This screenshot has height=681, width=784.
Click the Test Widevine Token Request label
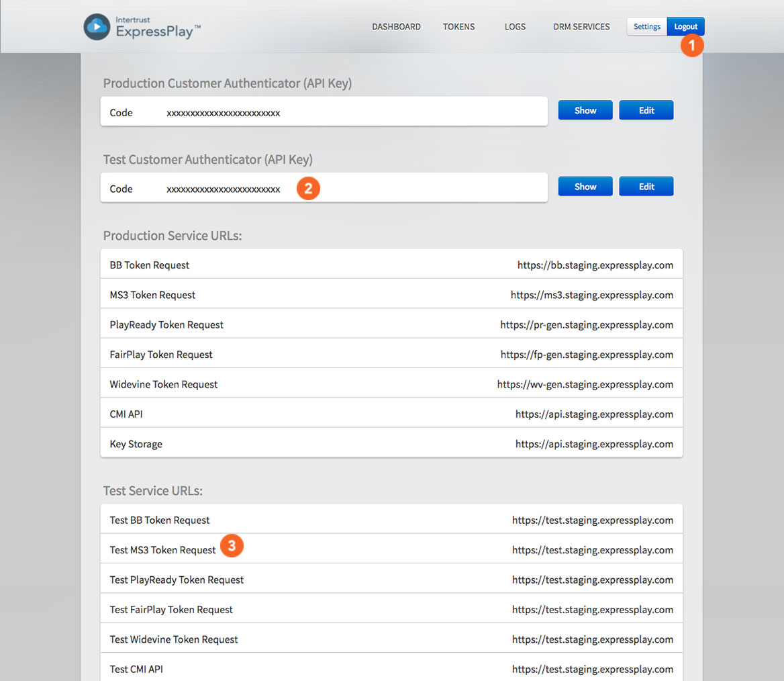[173, 639]
